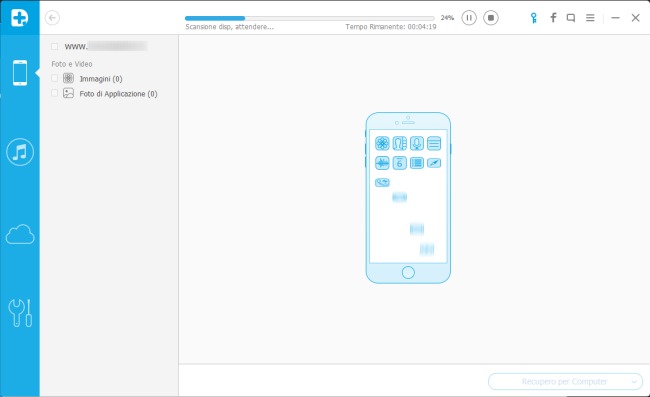
Task: Tick the Foto di Applicazione checkbox
Action: click(x=54, y=93)
